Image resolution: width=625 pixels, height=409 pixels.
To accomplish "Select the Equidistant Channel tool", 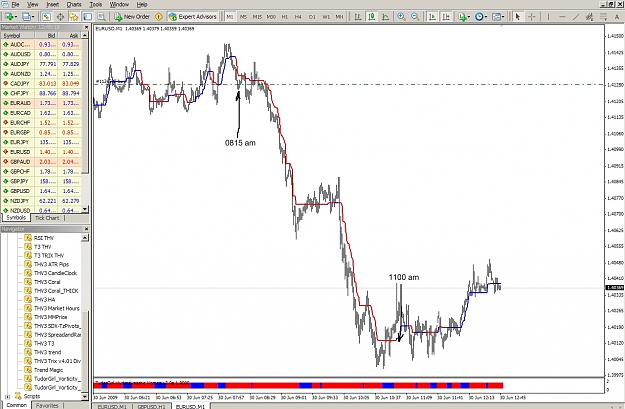I will click(x=590, y=17).
